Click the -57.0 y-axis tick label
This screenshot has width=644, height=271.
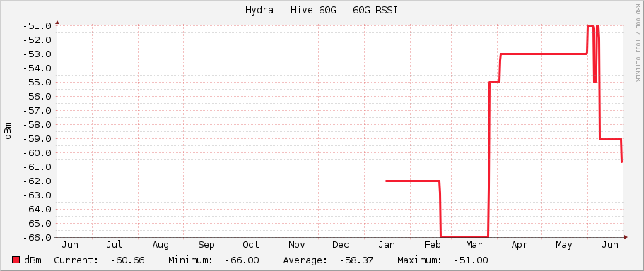coord(37,110)
